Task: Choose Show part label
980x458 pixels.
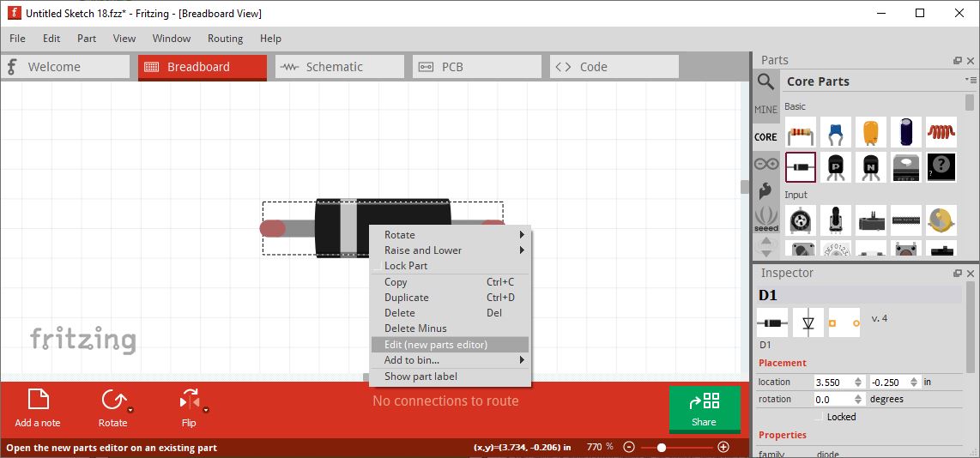Action: point(450,377)
